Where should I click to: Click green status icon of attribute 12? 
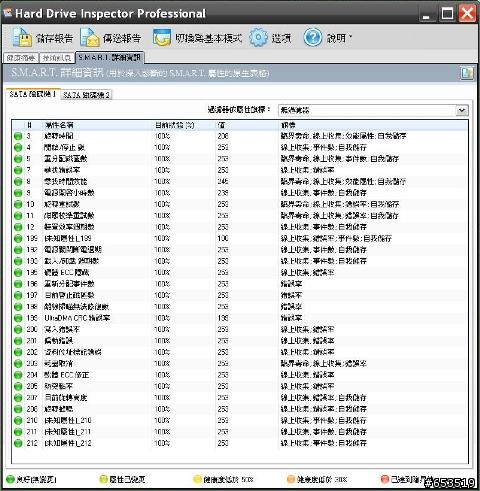[18, 227]
